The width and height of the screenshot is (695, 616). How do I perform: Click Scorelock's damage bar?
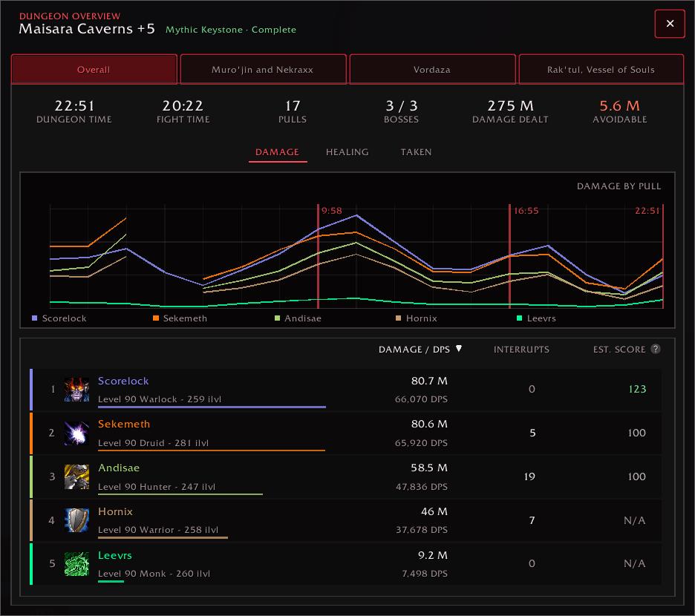(x=212, y=407)
